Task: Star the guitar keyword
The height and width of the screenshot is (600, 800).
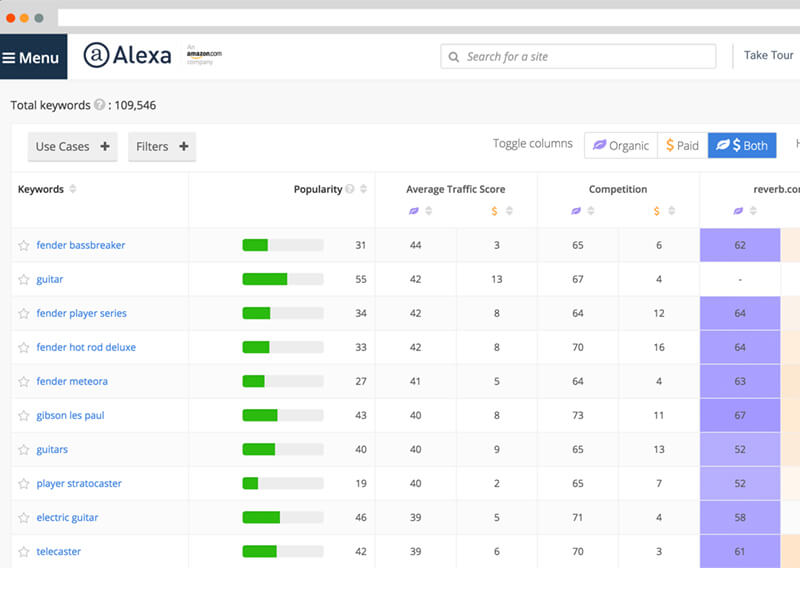Action: tap(23, 280)
